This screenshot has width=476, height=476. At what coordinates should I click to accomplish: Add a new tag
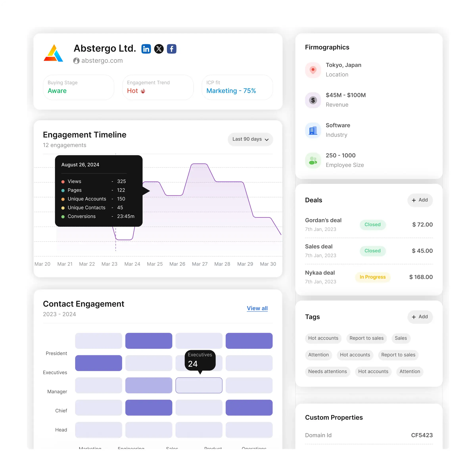420,317
